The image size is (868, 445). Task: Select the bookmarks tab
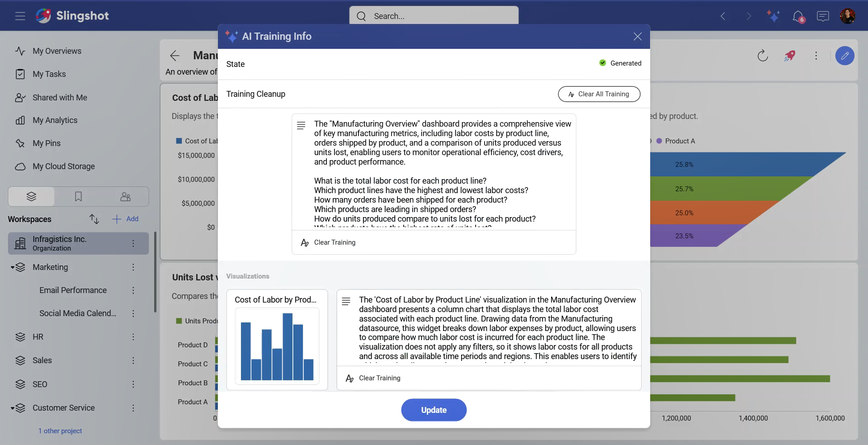click(x=78, y=197)
